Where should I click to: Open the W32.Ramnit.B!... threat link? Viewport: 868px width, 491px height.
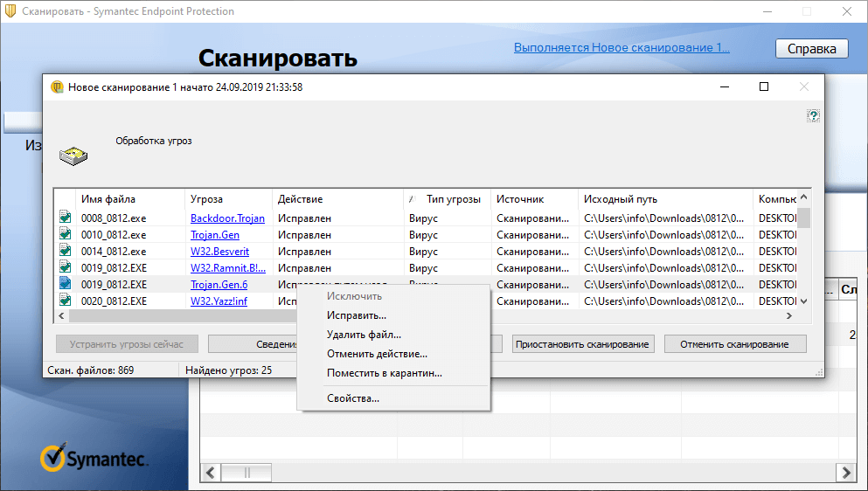228,268
